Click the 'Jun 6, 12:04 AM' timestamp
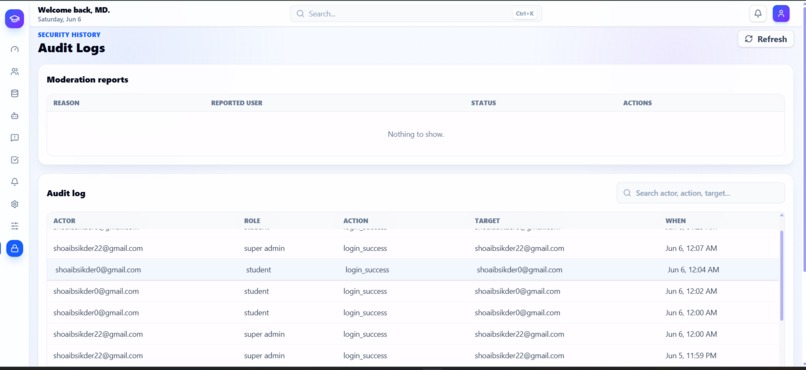The height and width of the screenshot is (370, 806). pyautogui.click(x=693, y=270)
